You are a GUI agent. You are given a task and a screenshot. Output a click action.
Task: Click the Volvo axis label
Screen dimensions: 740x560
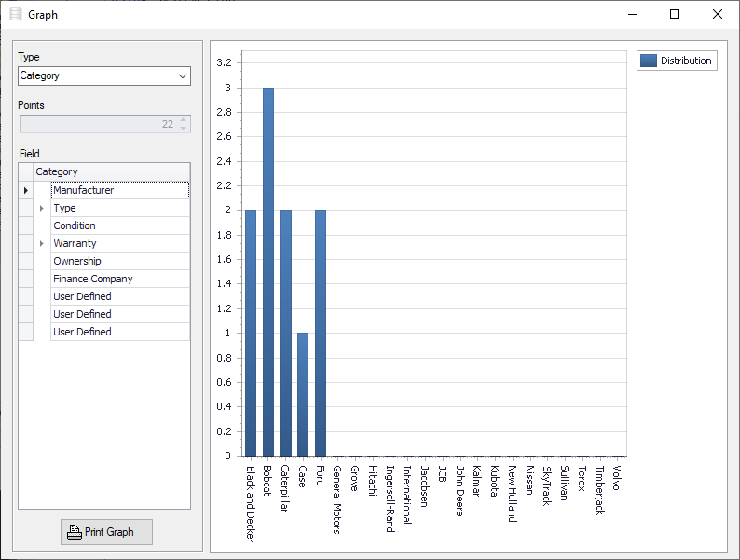pyautogui.click(x=617, y=478)
